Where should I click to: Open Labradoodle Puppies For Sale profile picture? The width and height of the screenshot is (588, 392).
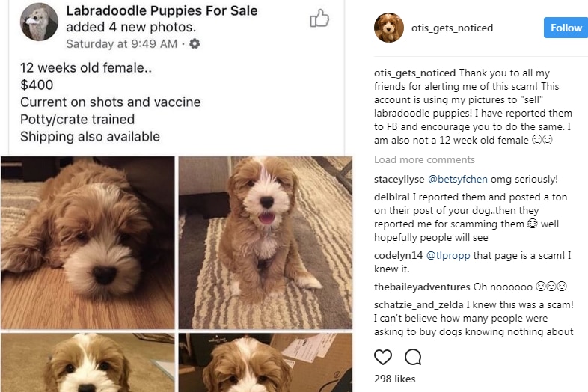click(x=39, y=22)
